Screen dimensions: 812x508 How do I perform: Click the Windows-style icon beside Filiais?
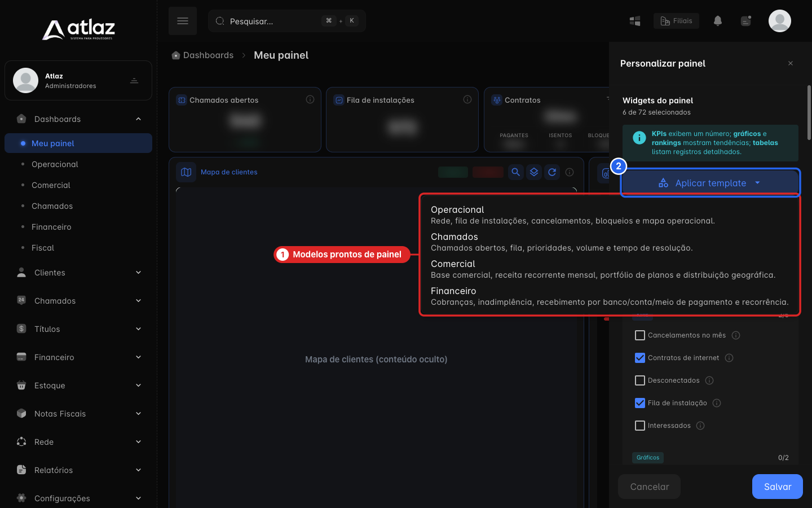point(635,21)
